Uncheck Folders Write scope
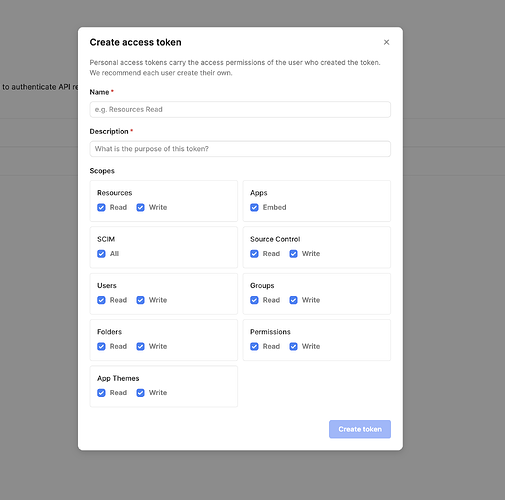 pyautogui.click(x=141, y=346)
